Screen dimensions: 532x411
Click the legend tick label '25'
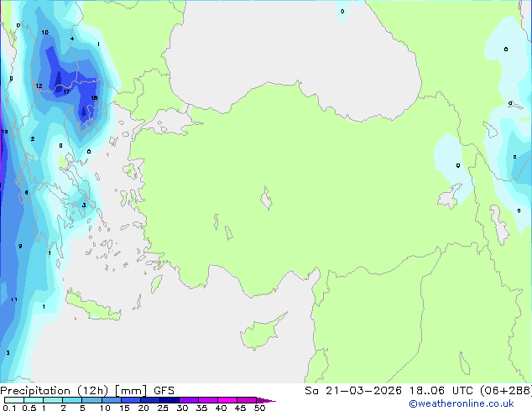(x=163, y=408)
